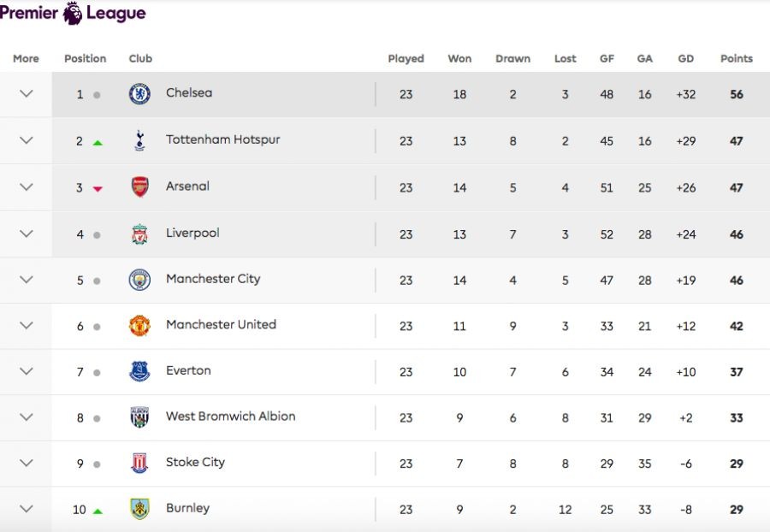The image size is (770, 532).
Task: Open the Tottenham Hotspur club link
Action: pos(222,139)
